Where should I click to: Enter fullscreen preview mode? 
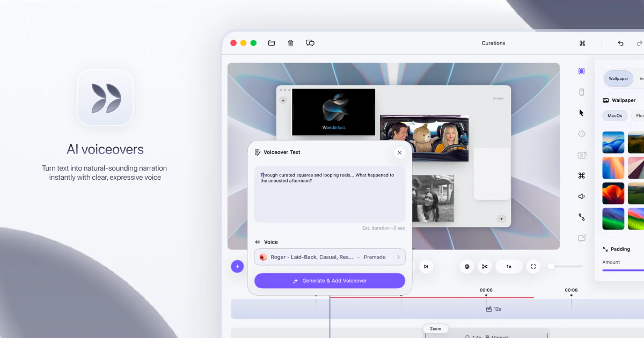533,266
